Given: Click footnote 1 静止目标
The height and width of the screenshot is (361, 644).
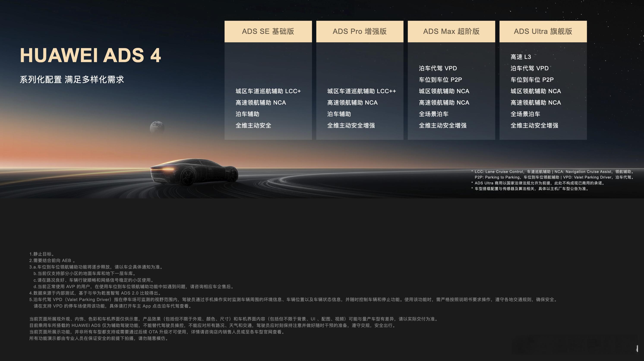Looking at the screenshot, I should pos(42,254).
